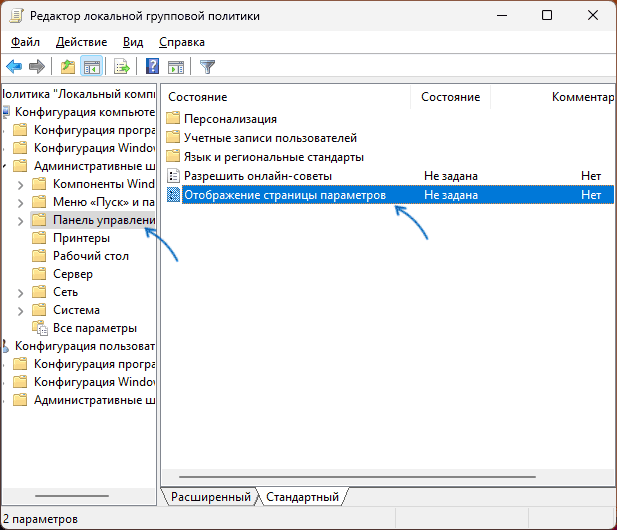The height and width of the screenshot is (530, 617).
Task: Sort by the second Состояние column header
Action: (x=451, y=97)
